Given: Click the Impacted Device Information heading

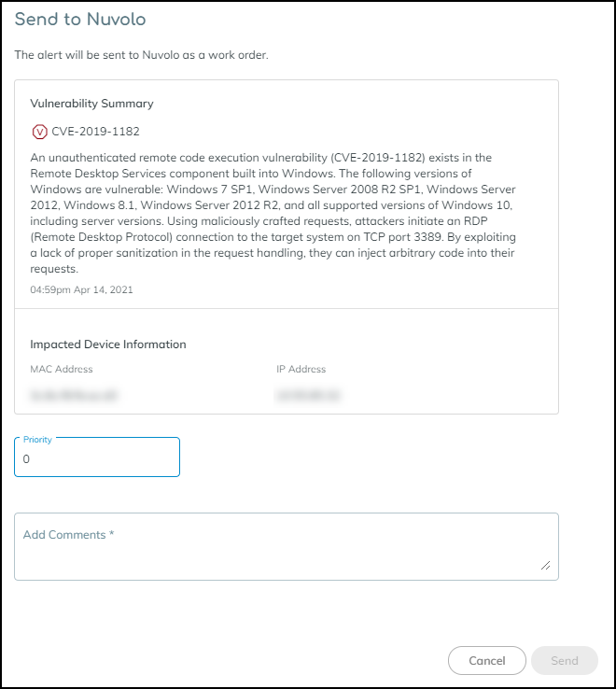Looking at the screenshot, I should [x=108, y=344].
